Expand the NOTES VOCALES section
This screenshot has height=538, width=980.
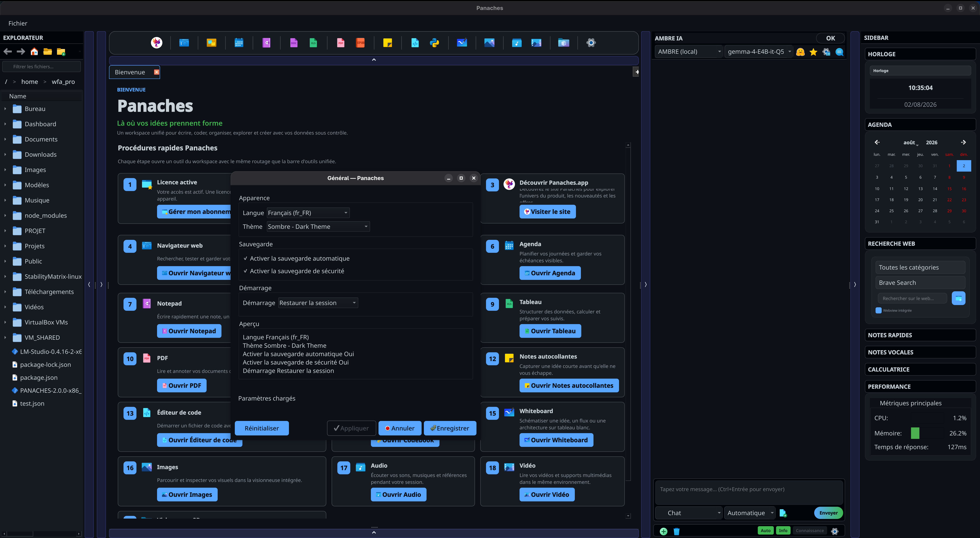920,352
